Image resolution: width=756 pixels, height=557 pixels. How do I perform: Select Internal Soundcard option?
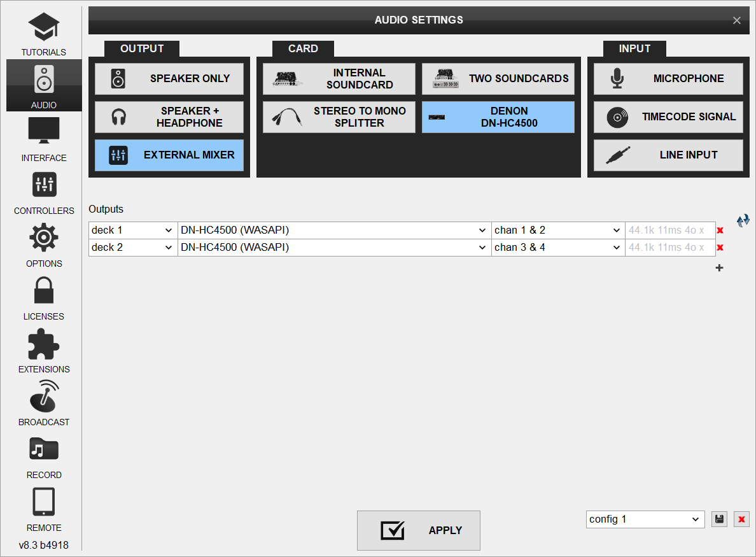pos(339,78)
